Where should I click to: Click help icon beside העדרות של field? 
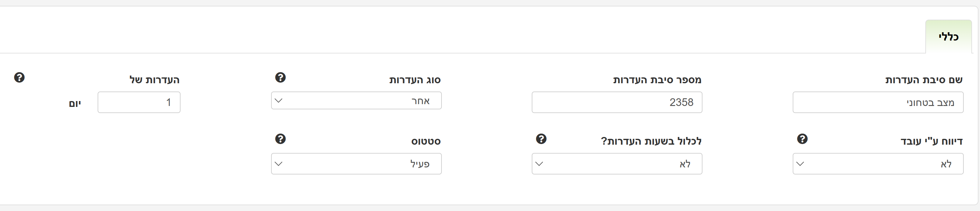(19, 78)
